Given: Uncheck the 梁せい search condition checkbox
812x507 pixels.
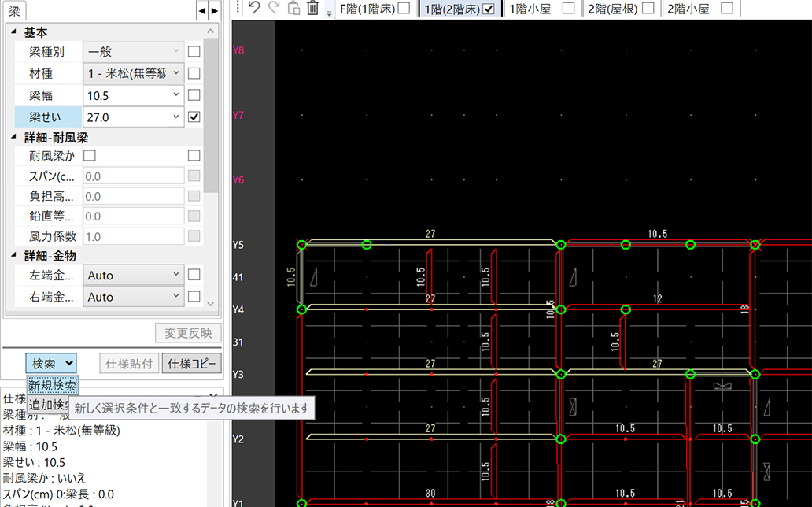Looking at the screenshot, I should click(194, 117).
